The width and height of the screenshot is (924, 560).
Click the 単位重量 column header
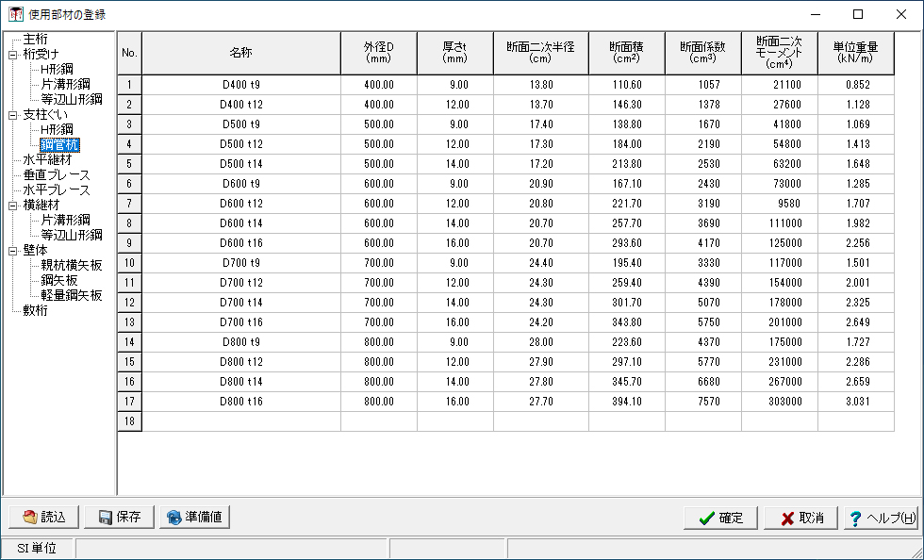(x=856, y=53)
